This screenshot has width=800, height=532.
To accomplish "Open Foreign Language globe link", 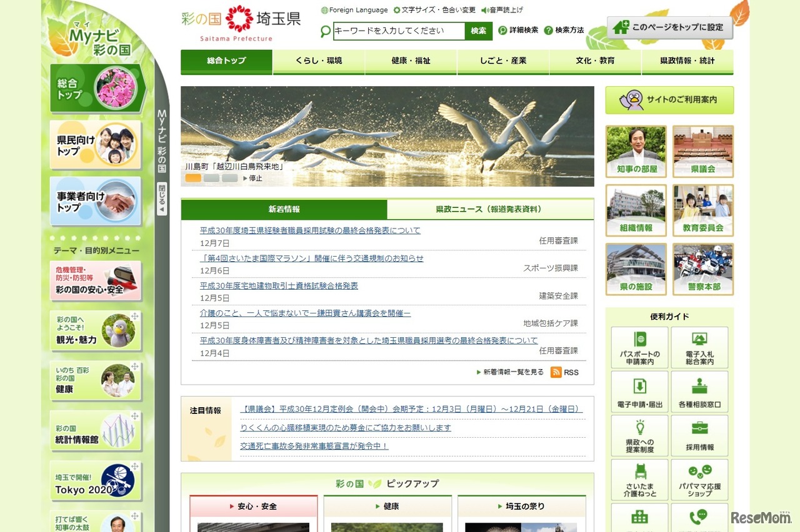I will (x=354, y=10).
